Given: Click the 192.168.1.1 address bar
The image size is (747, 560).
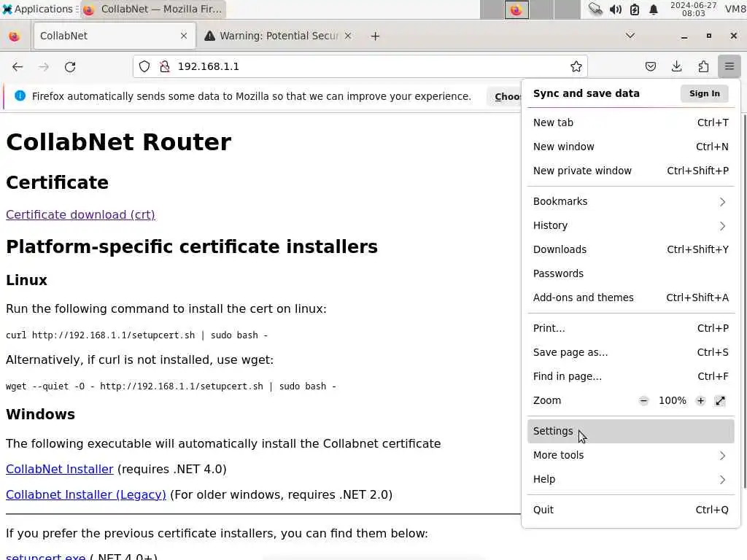Looking at the screenshot, I should click(360, 66).
